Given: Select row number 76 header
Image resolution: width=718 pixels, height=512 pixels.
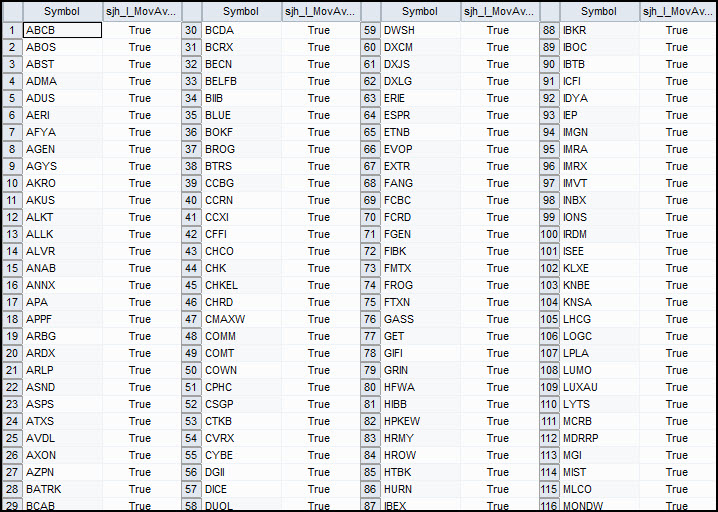Looking at the screenshot, I should (370, 319).
